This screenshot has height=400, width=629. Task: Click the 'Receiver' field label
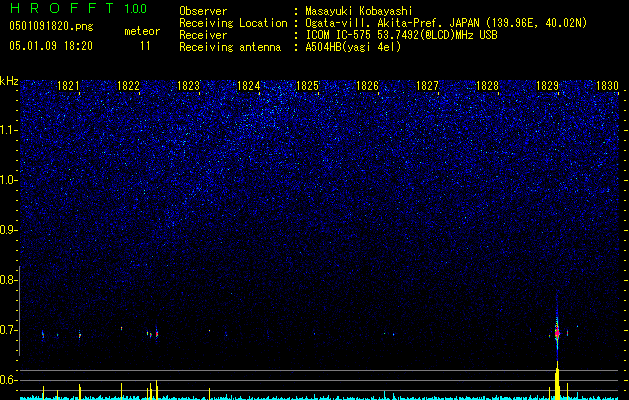(x=203, y=35)
